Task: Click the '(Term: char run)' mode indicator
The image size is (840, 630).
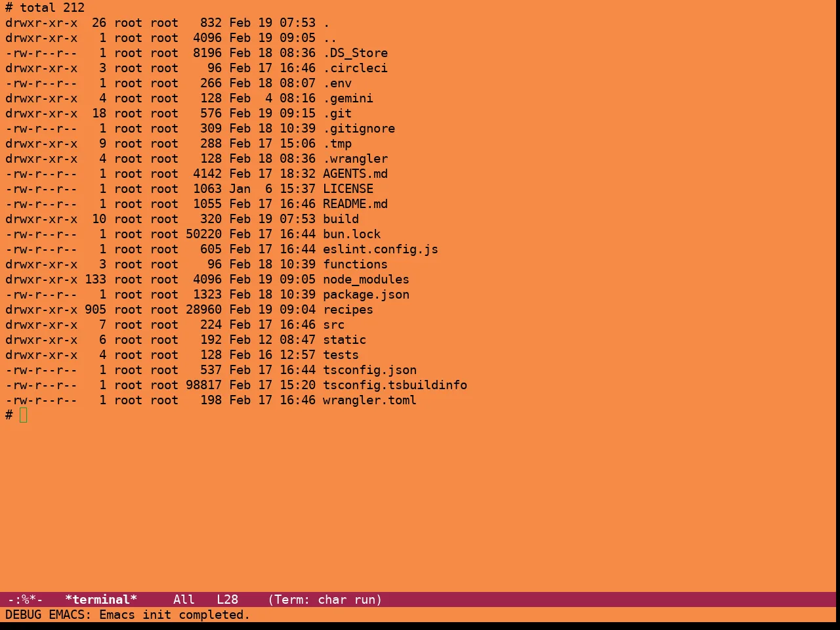Action: [x=325, y=600]
